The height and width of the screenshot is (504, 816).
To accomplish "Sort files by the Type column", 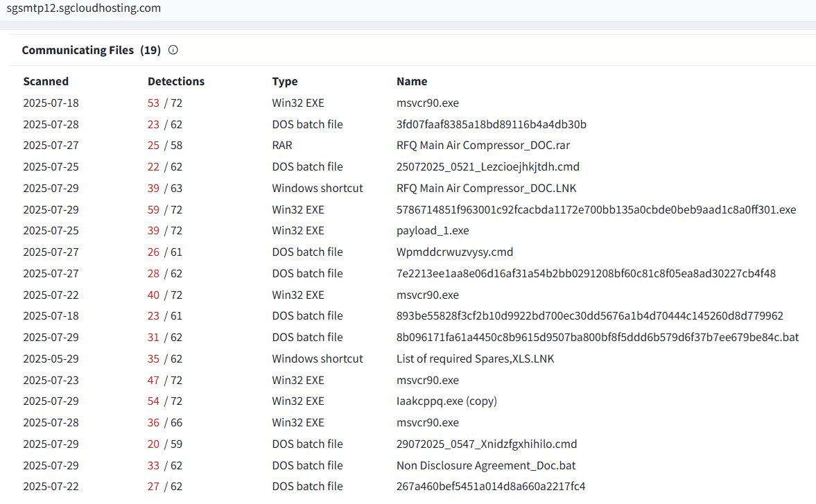I will click(x=284, y=81).
